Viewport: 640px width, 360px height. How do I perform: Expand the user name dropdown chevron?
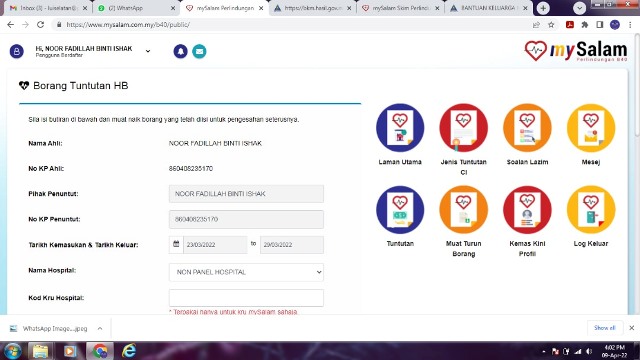(x=148, y=51)
